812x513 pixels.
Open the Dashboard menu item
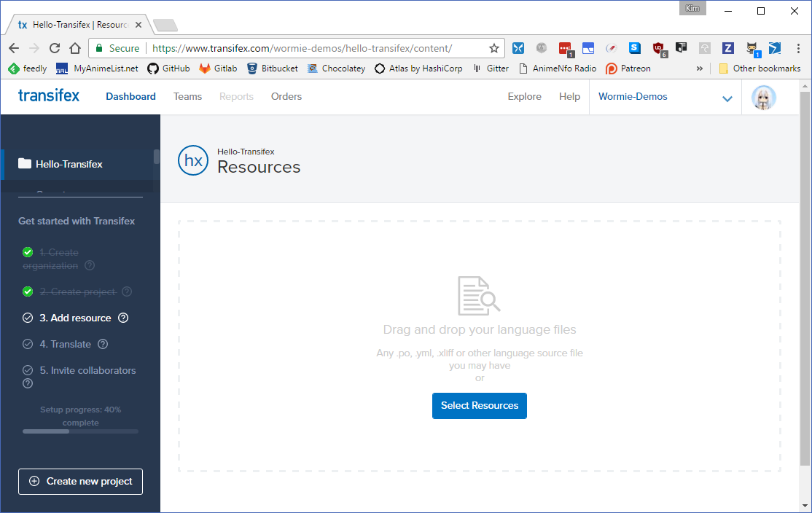coord(130,96)
